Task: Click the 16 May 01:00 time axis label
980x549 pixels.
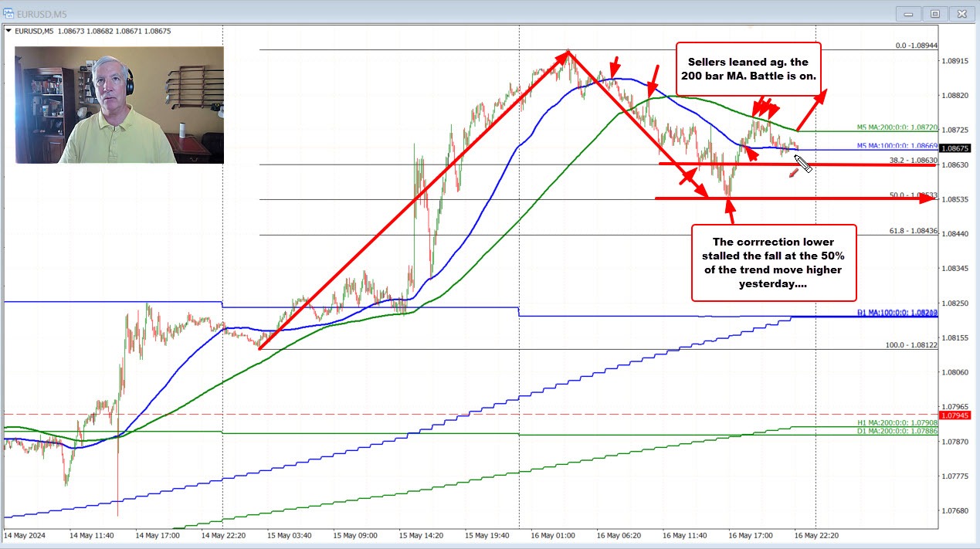Action: click(551, 534)
